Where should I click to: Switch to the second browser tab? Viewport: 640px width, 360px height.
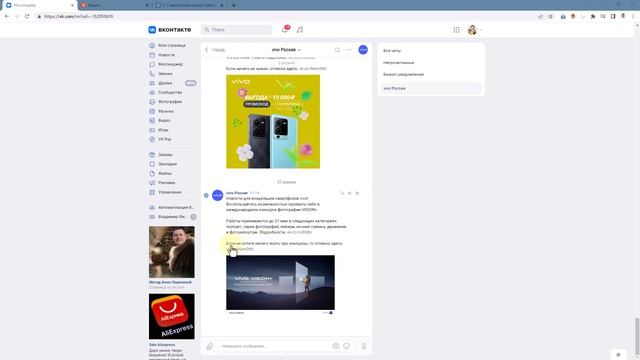click(114, 5)
